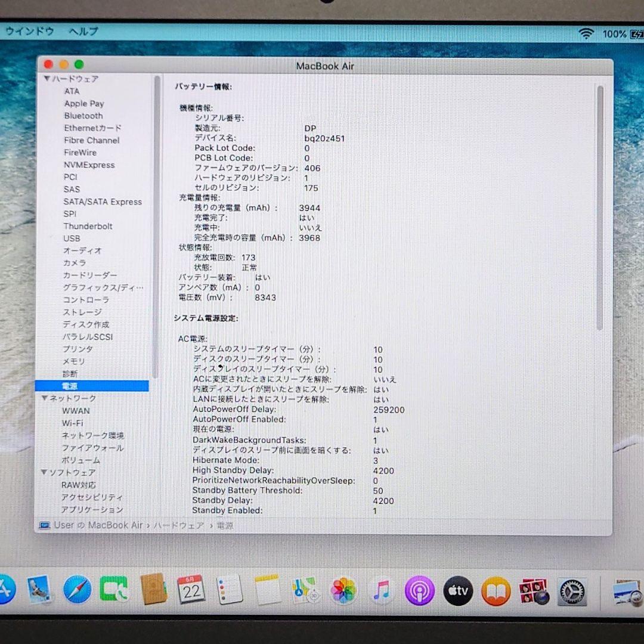
Task: Select Apple Pay in sidebar
Action: click(x=84, y=104)
